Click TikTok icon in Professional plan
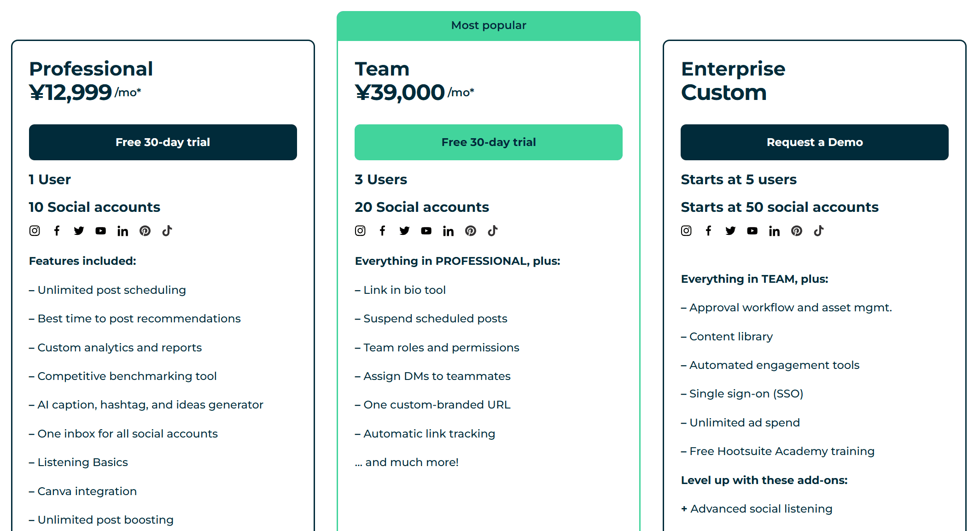Viewport: 980px width, 531px height. (167, 231)
